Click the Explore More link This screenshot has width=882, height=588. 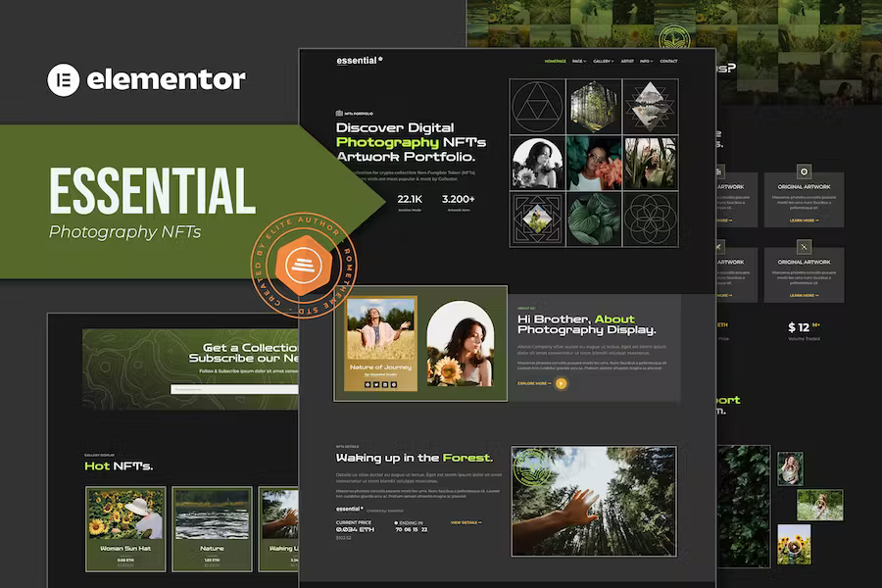tap(534, 383)
